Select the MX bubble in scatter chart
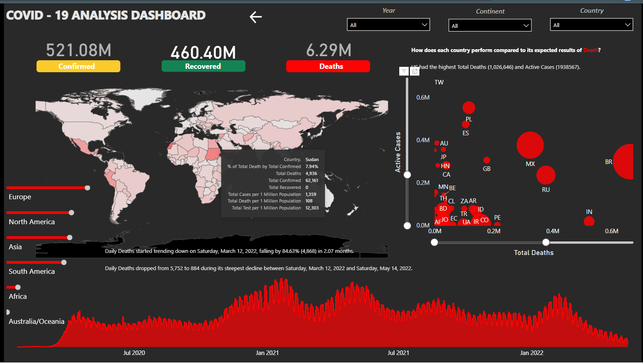Screen dimensions: 643x364 point(530,145)
